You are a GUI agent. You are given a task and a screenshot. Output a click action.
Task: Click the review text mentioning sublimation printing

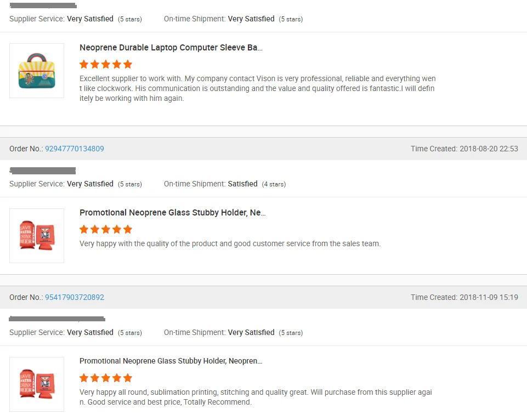pos(256,397)
